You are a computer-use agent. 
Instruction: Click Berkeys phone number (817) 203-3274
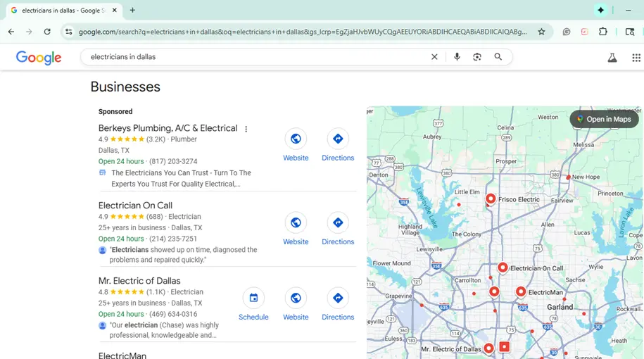coord(173,161)
